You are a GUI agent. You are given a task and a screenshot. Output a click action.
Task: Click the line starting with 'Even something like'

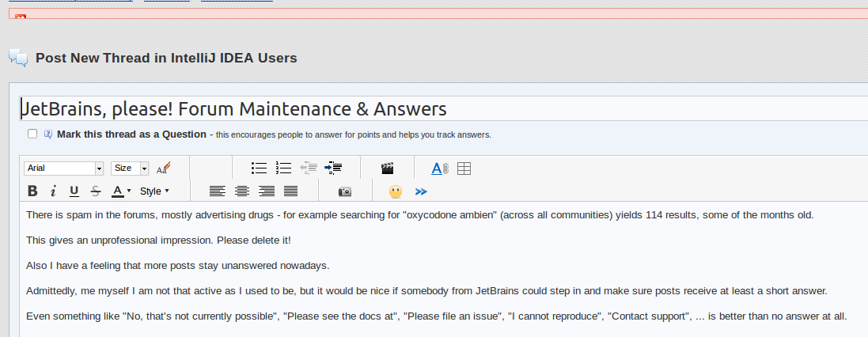click(x=436, y=316)
